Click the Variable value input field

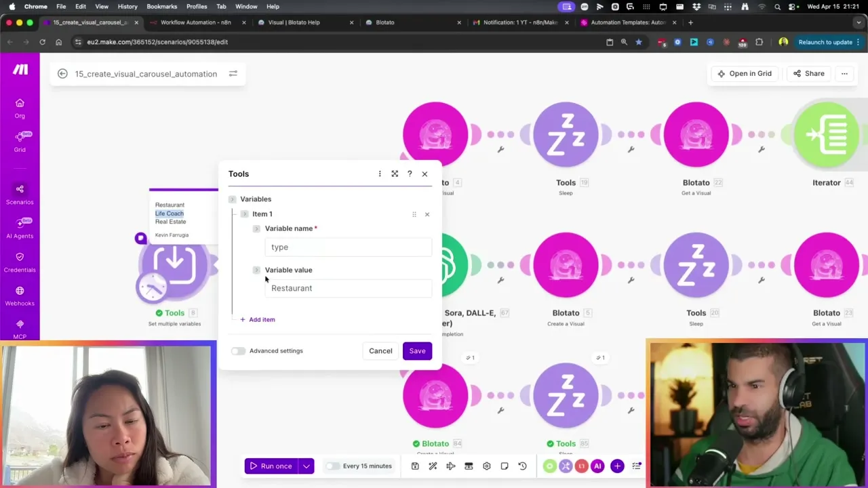click(x=348, y=289)
